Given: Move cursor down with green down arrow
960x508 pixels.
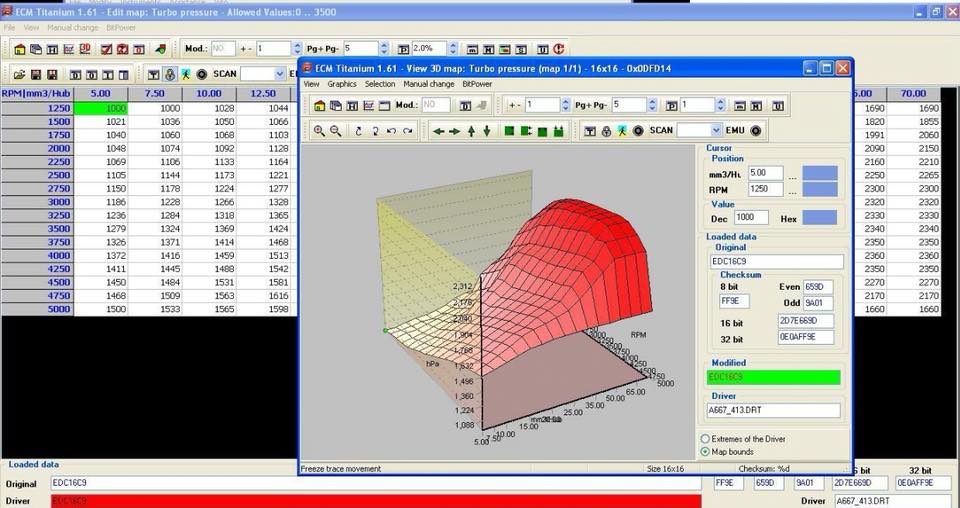Looking at the screenshot, I should coord(487,130).
